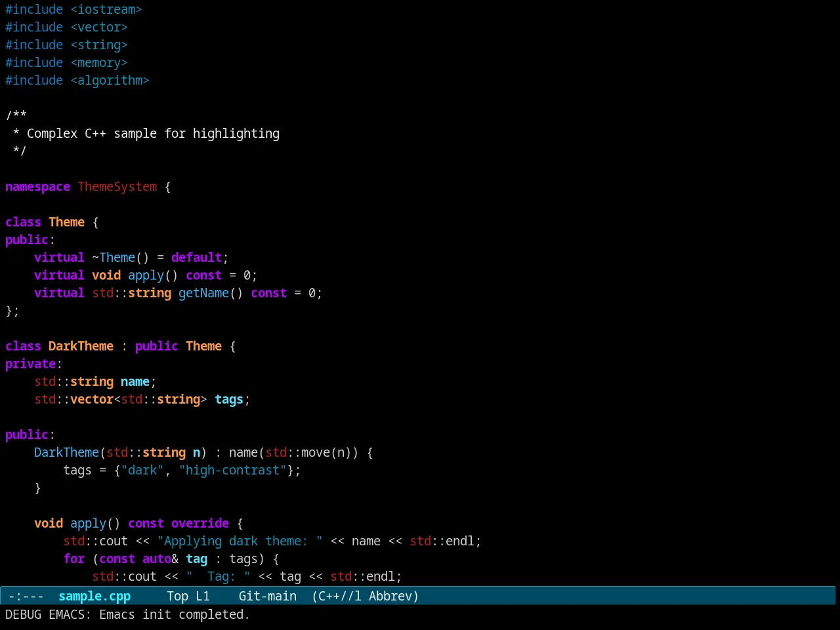Click the 'namespace' keyword
The width and height of the screenshot is (840, 630).
37,186
